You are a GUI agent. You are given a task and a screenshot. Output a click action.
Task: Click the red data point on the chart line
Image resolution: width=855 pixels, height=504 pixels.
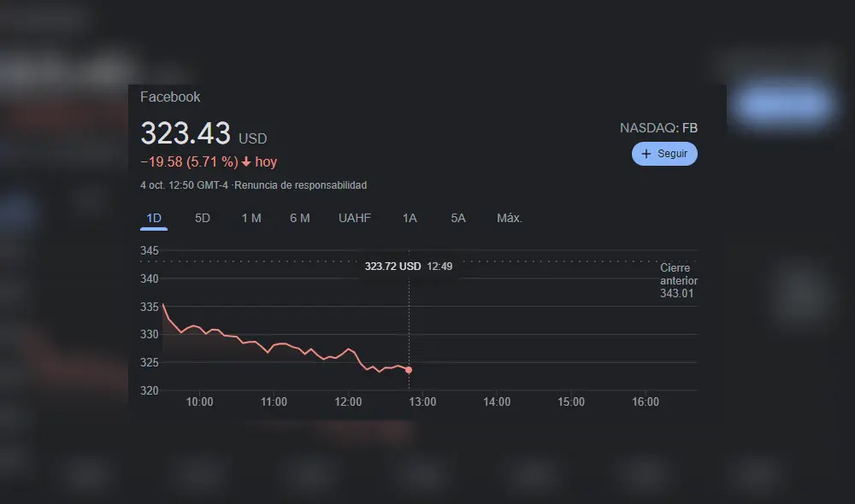[x=409, y=370]
